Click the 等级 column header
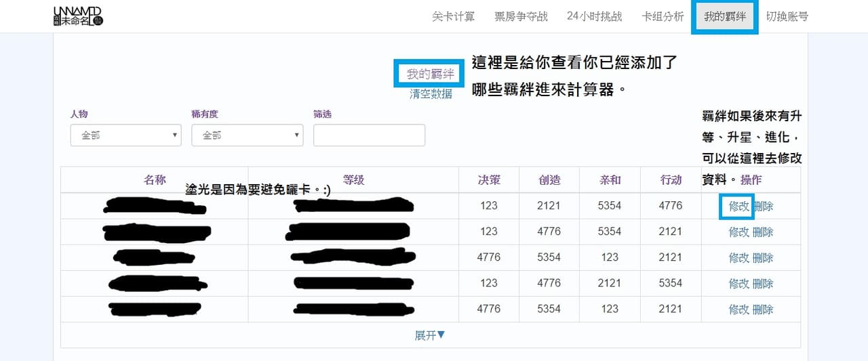Screen dimensions: 868x361 353,179
